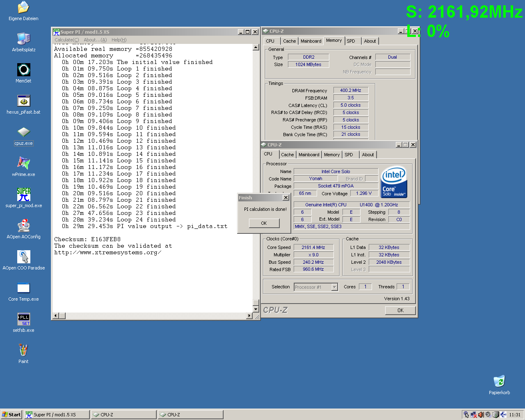
Task: Open Help menu in Super PI
Action: point(119,40)
